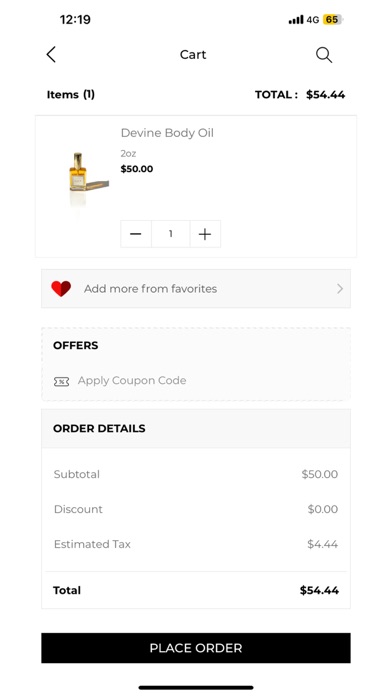Open Devine Body Oil product title
This screenshot has width=392, height=696.
pyautogui.click(x=167, y=133)
